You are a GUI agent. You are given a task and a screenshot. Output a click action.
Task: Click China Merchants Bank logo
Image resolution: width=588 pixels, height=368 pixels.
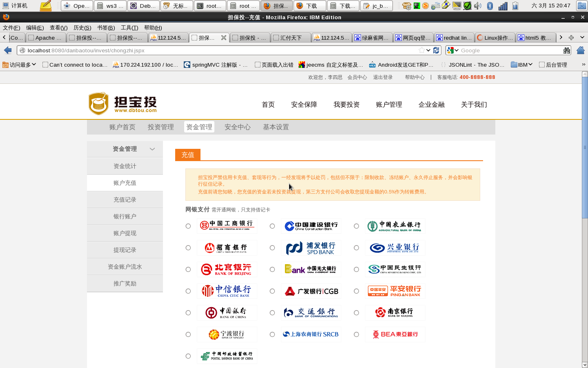tap(227, 248)
